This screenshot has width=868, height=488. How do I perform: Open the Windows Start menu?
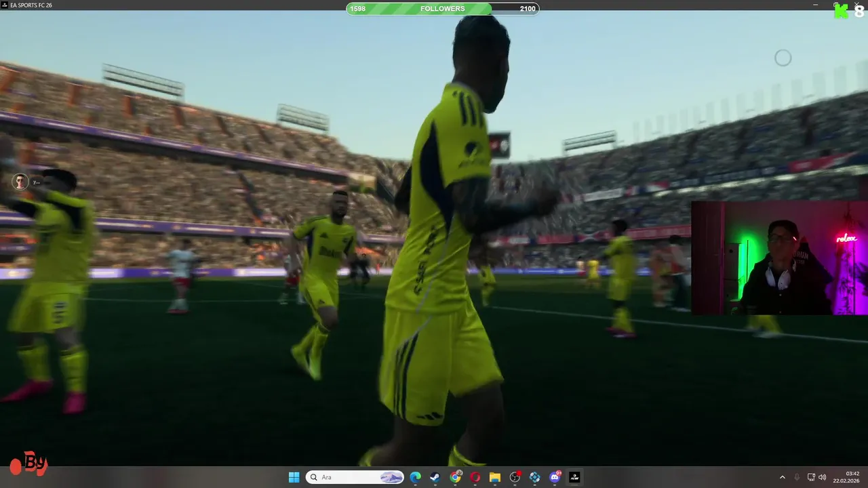coord(294,477)
